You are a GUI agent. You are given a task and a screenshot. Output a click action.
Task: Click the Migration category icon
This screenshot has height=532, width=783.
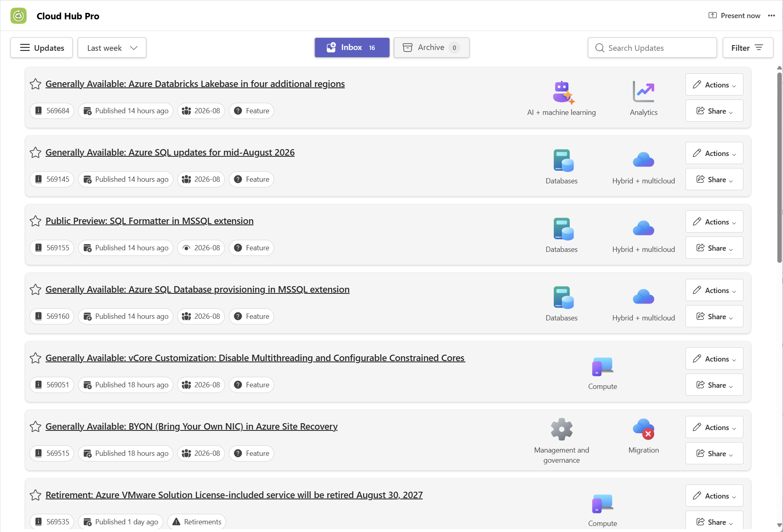point(644,429)
